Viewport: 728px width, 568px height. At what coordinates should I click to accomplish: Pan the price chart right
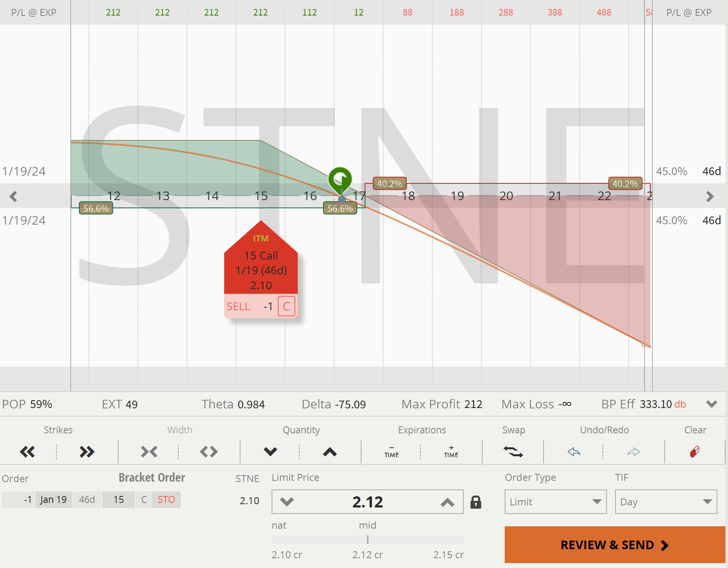coord(710,196)
